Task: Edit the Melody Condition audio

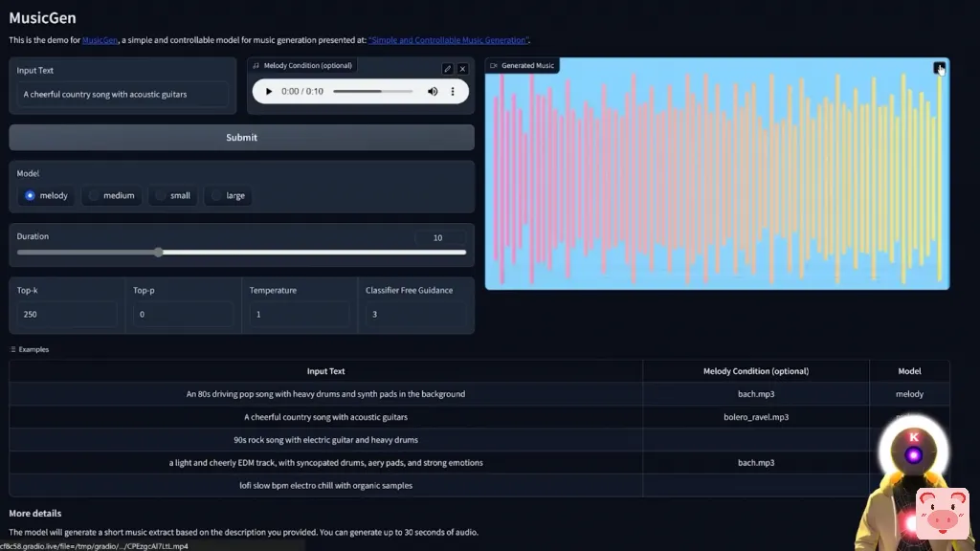Action: 448,69
